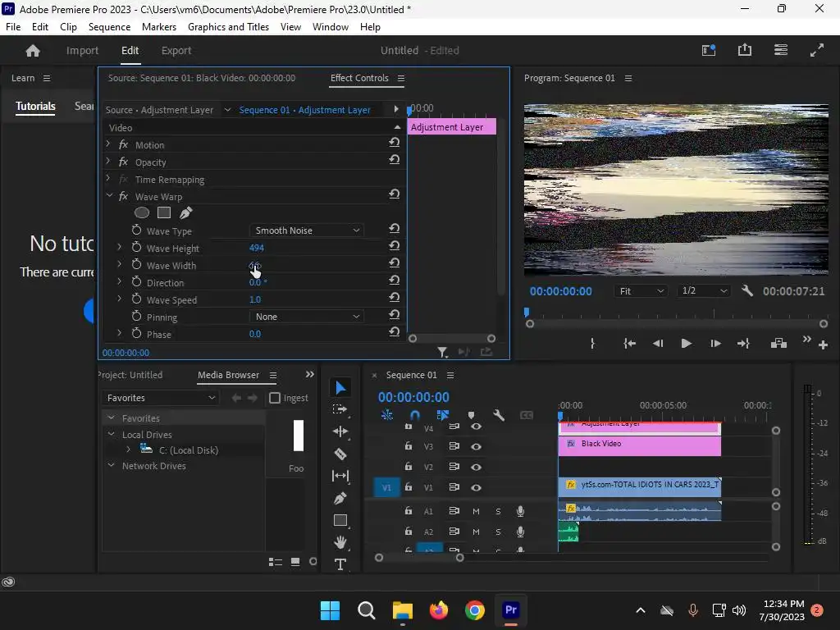The width and height of the screenshot is (840, 630).
Task: Step forward one frame
Action: 715,344
